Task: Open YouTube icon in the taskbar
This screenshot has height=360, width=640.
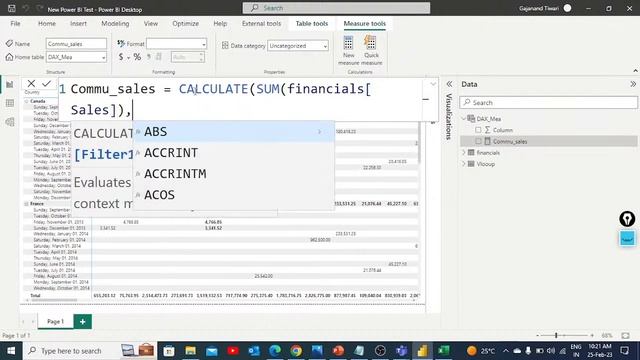Action: point(233,351)
